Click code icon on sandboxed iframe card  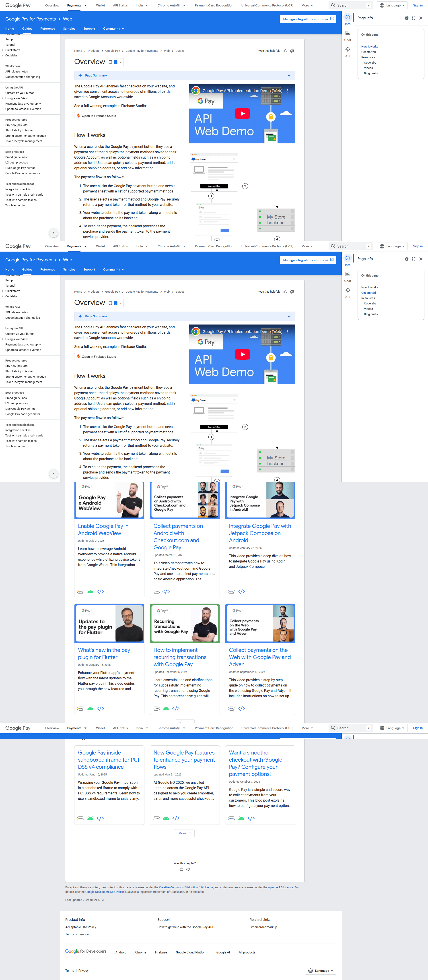click(100, 818)
